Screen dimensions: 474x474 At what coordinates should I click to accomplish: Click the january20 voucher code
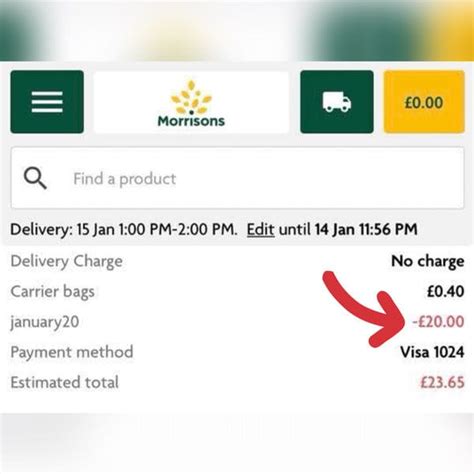pos(45,322)
